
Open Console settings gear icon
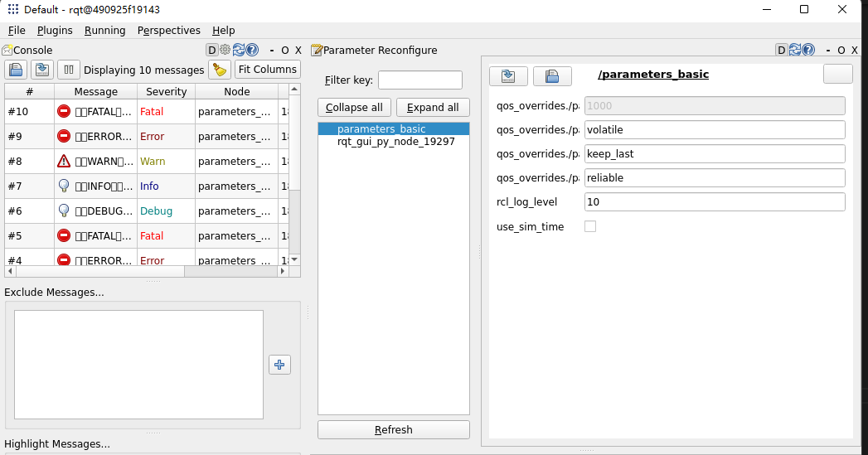pos(225,50)
